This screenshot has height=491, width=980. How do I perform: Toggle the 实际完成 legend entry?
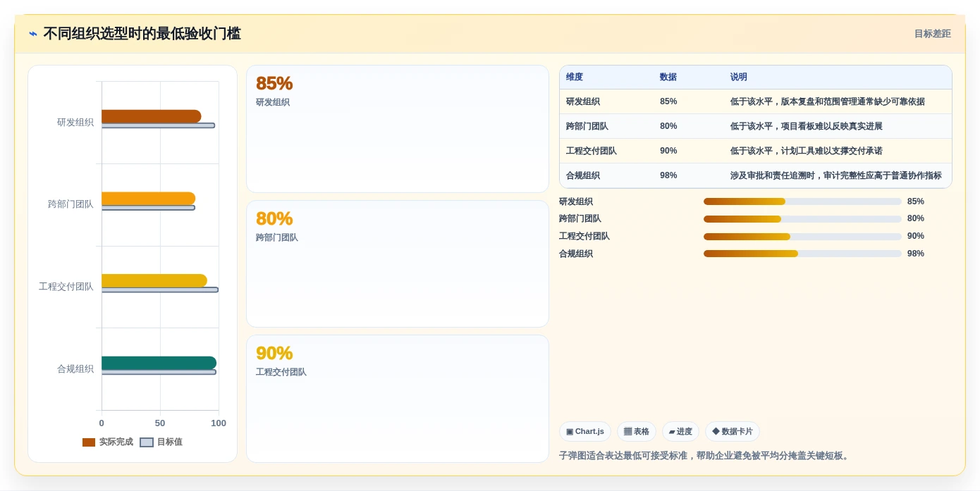107,442
